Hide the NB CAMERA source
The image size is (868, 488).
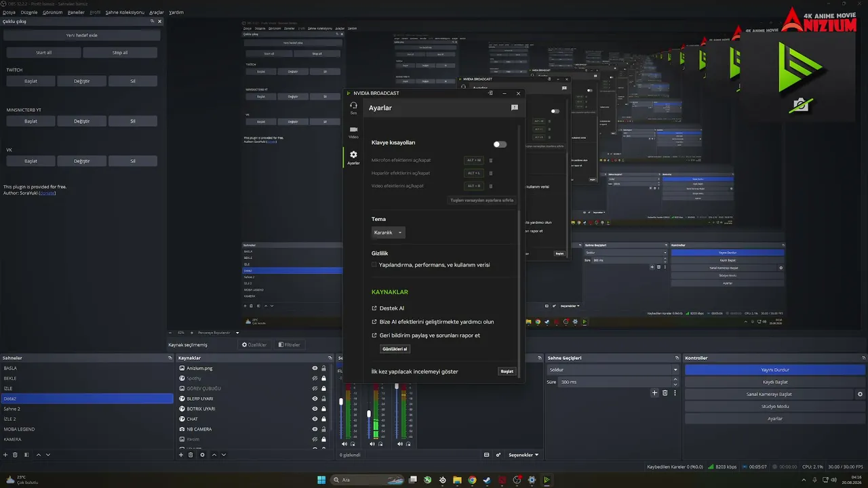pos(315,429)
